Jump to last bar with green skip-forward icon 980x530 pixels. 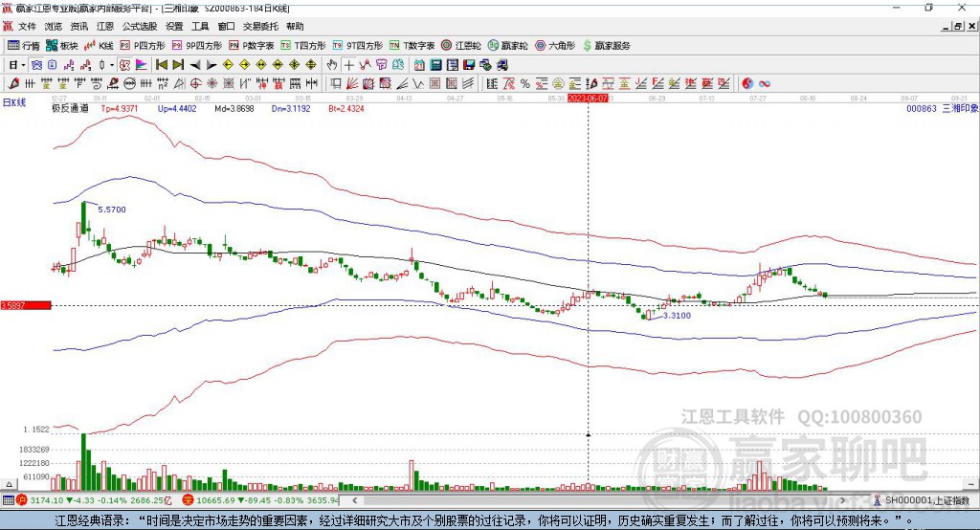pyautogui.click(x=178, y=65)
